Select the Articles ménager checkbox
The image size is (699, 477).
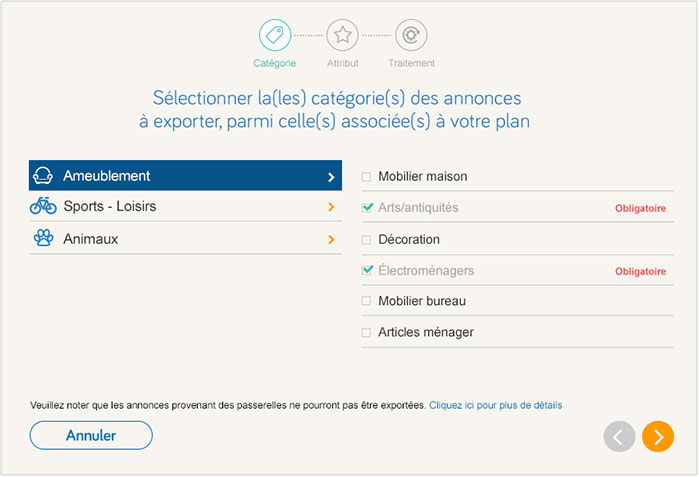click(x=367, y=332)
